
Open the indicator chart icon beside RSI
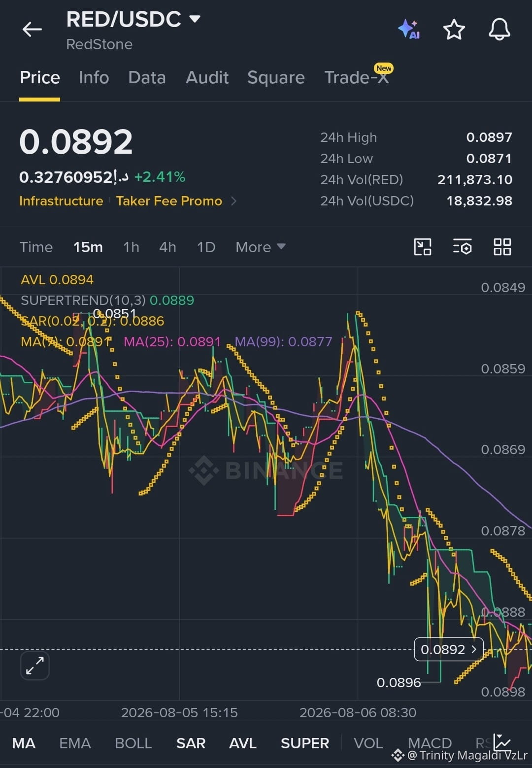pos(502,741)
